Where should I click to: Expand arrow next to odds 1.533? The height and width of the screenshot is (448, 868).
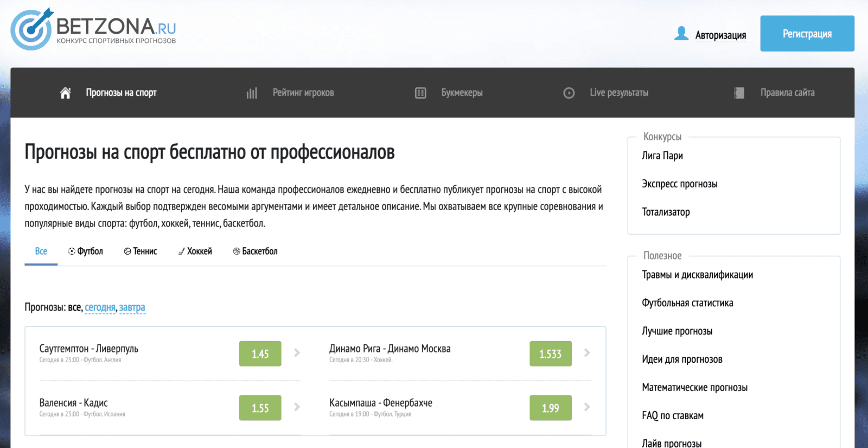(x=587, y=353)
